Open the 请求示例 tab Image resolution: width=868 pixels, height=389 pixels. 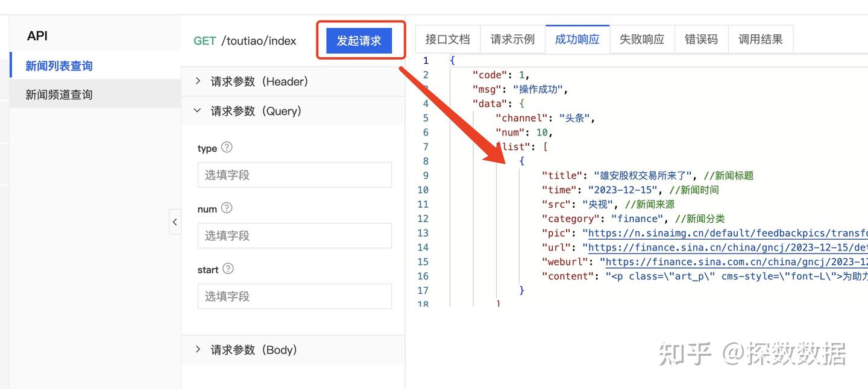(x=512, y=40)
